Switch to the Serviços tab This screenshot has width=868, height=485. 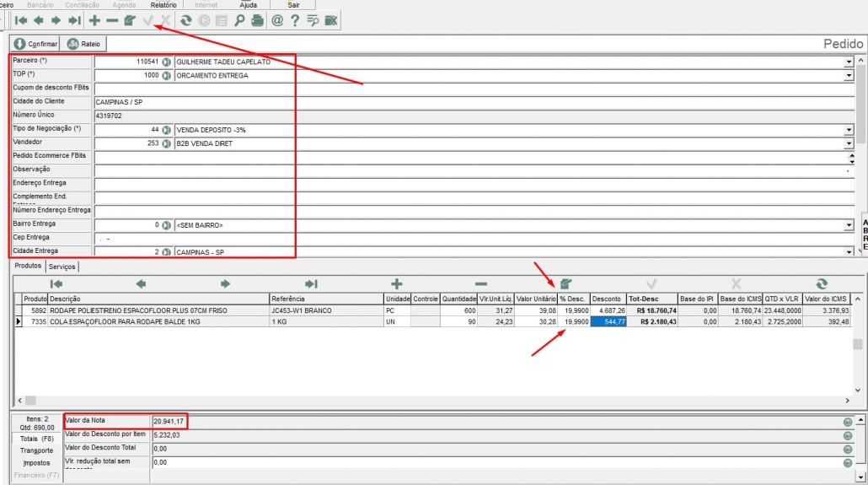coord(62,267)
